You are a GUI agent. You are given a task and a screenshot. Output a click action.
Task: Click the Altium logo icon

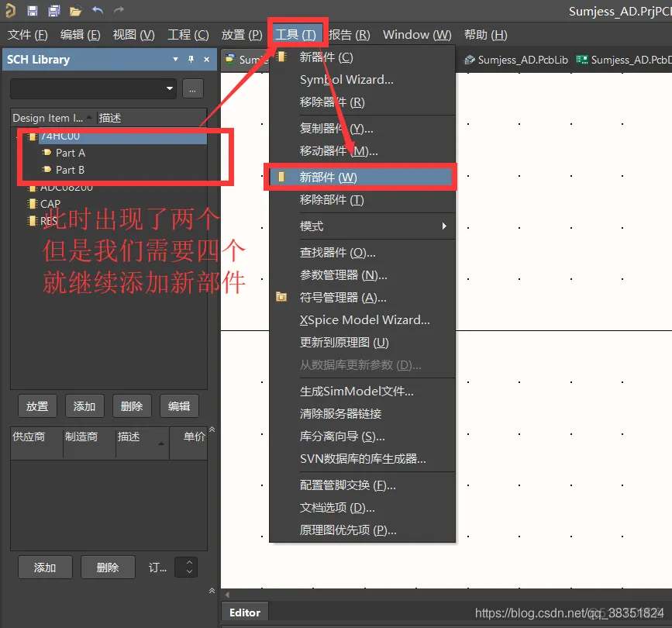[x=10, y=11]
